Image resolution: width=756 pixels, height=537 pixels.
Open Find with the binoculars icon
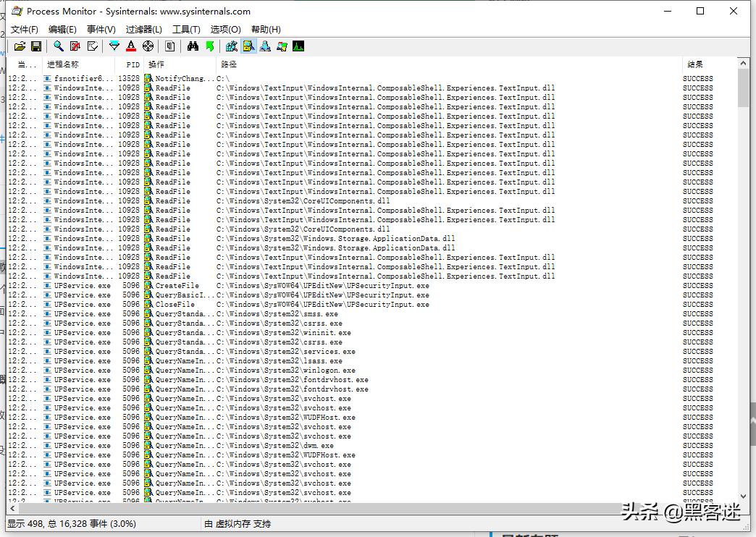pos(193,46)
